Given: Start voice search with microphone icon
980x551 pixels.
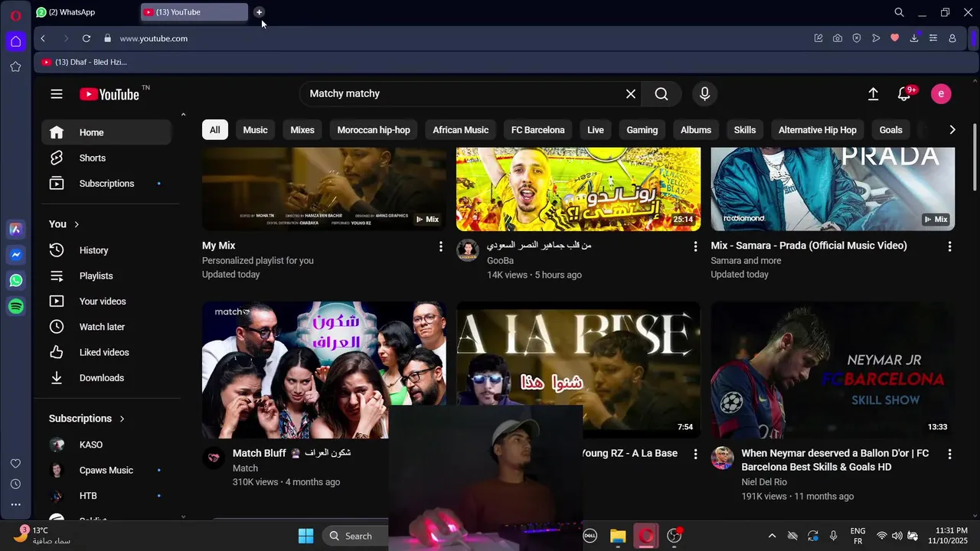Looking at the screenshot, I should (x=705, y=94).
